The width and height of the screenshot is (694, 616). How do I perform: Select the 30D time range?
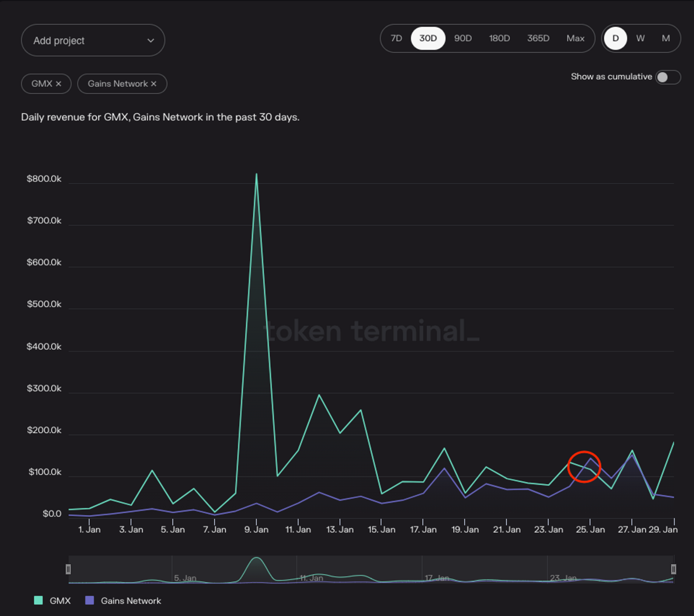point(428,38)
